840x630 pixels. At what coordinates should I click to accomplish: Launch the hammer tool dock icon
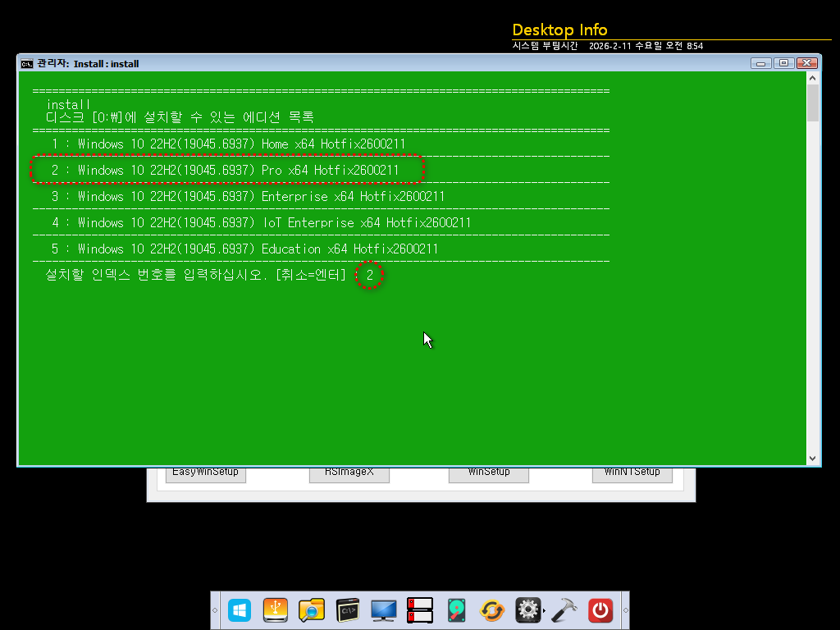tap(564, 610)
